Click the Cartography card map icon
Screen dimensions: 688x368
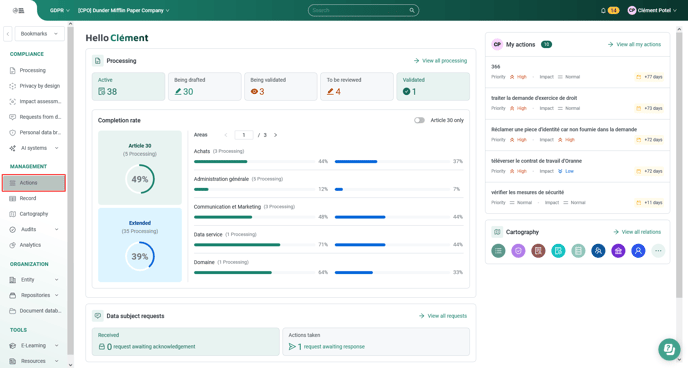click(x=497, y=232)
